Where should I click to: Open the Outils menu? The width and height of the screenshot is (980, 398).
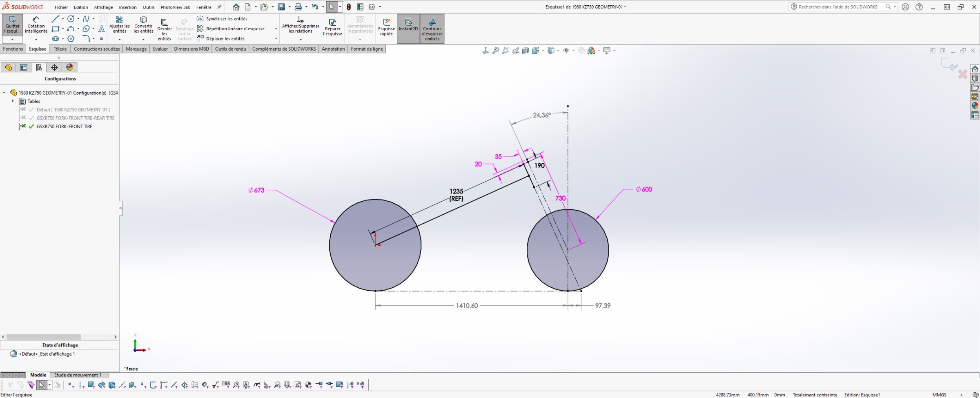[x=149, y=7]
